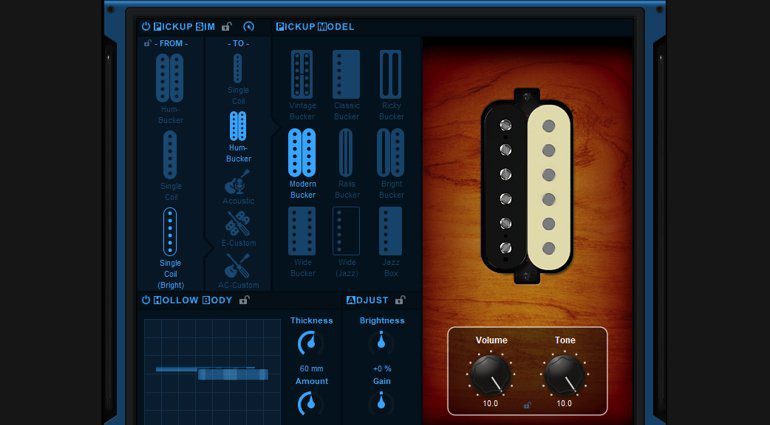Click the Thickness knob
The image size is (770, 425).
pyautogui.click(x=311, y=345)
